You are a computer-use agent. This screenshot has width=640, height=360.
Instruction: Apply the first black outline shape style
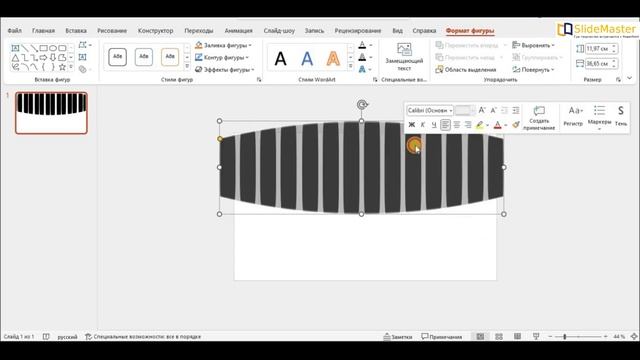(x=117, y=57)
